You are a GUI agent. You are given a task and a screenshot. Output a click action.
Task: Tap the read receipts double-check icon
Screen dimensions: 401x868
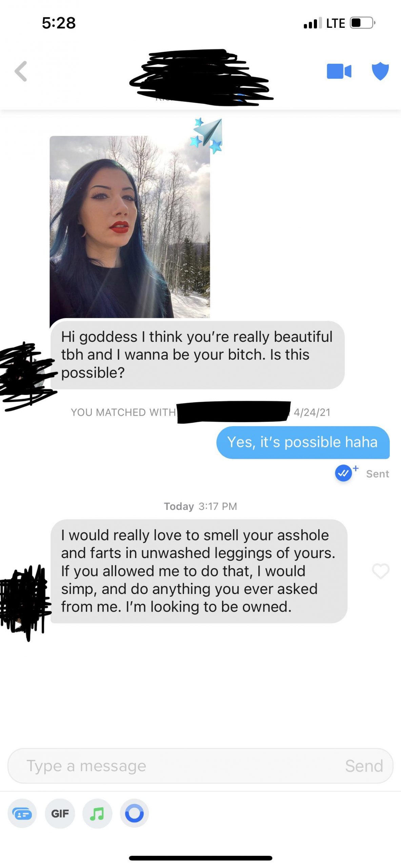(x=344, y=473)
